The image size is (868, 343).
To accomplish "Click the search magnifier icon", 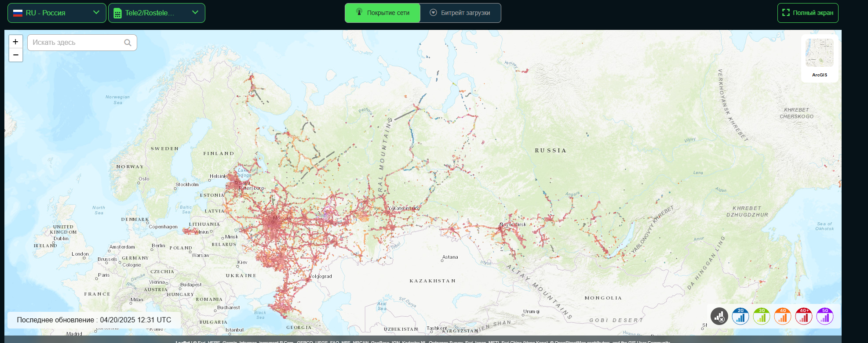I will pos(128,43).
